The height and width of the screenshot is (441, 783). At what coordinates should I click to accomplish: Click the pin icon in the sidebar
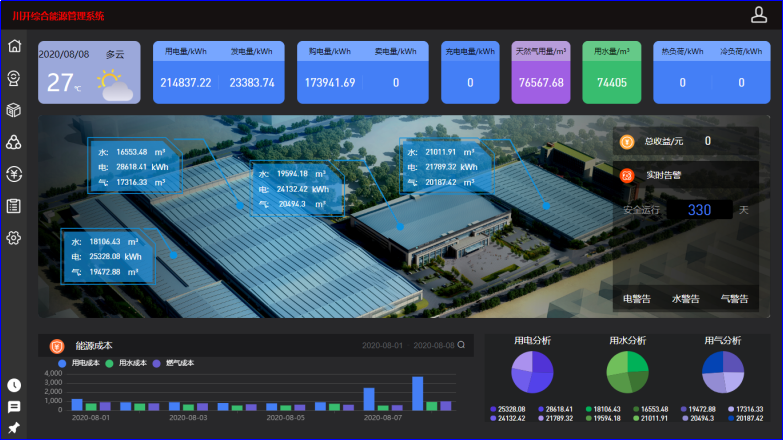[x=14, y=428]
